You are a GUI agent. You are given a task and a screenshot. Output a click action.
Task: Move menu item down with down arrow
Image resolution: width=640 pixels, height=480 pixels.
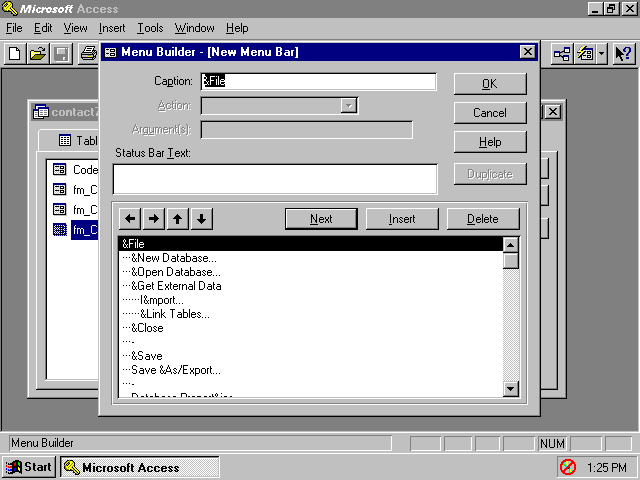pyautogui.click(x=202, y=219)
